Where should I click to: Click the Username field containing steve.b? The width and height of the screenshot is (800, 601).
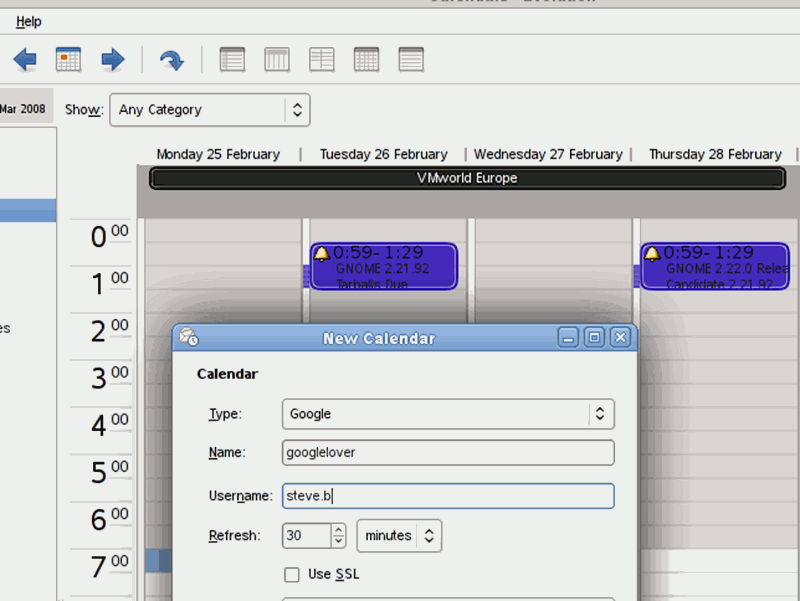pos(448,496)
